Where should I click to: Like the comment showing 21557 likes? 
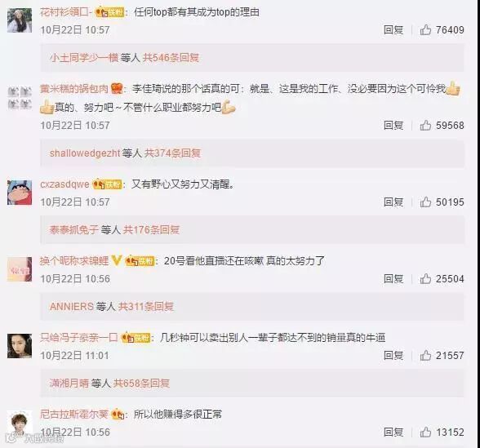(425, 356)
